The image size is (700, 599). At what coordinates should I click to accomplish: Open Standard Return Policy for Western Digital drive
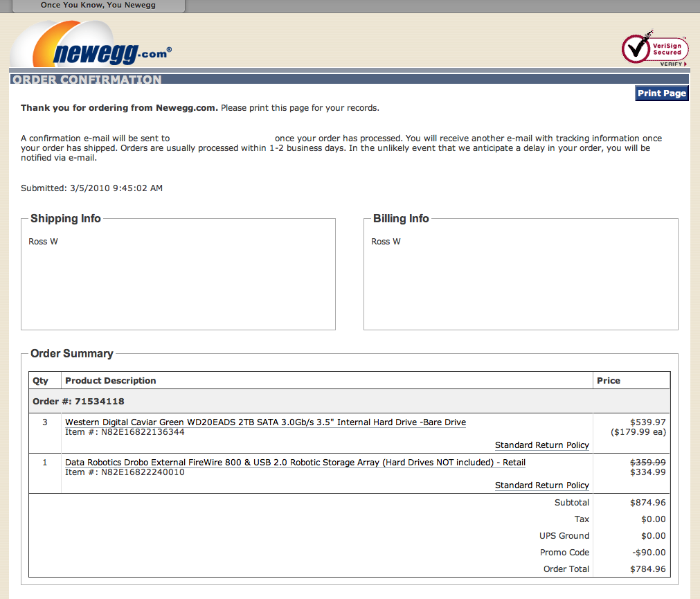542,445
